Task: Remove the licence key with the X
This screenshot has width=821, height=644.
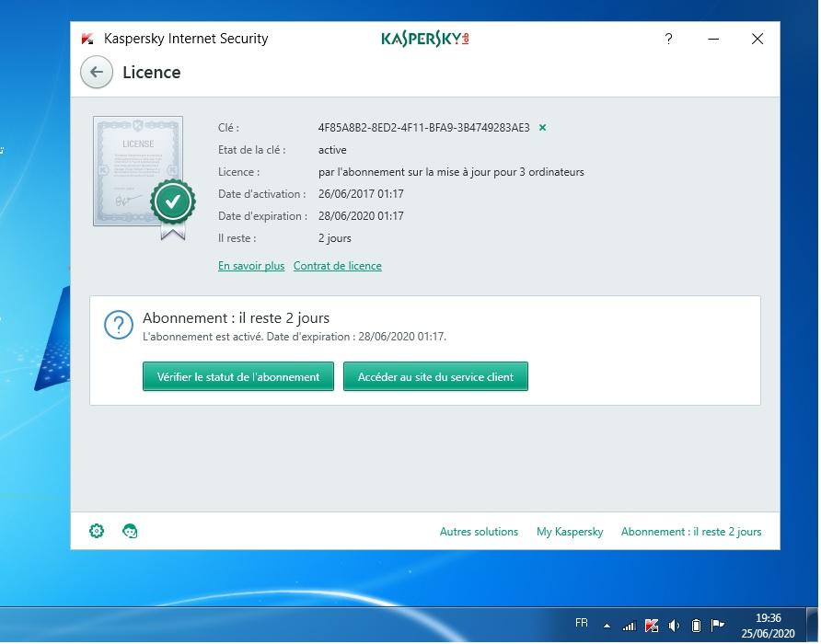Action: [x=543, y=127]
